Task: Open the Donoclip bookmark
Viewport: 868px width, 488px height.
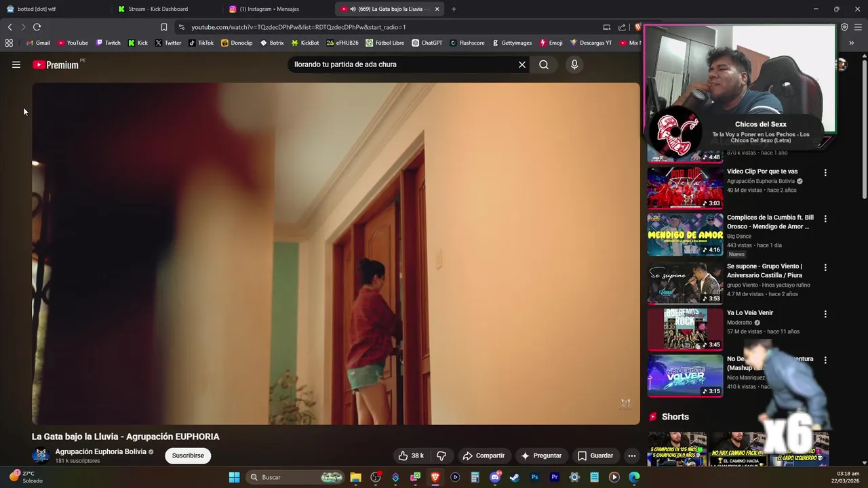Action: 237,43
